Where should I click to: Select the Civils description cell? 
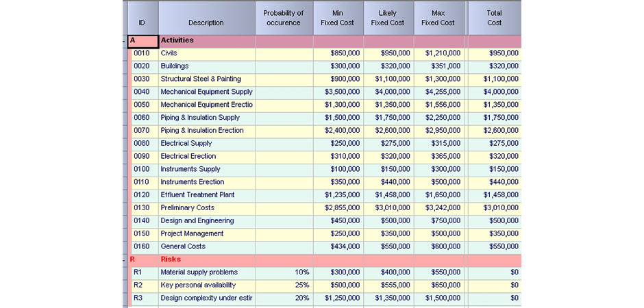tap(206, 53)
